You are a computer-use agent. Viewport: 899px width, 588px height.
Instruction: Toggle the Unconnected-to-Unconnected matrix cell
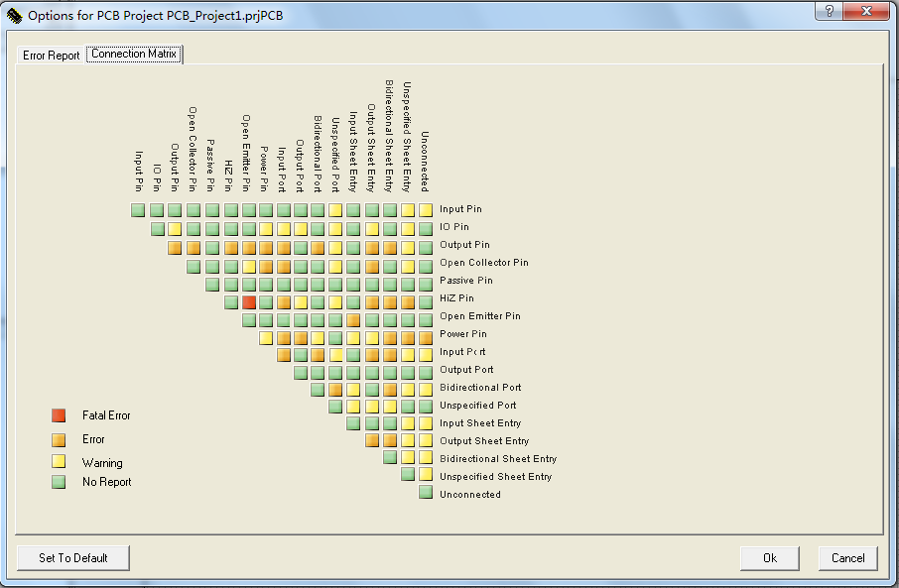[x=426, y=493]
